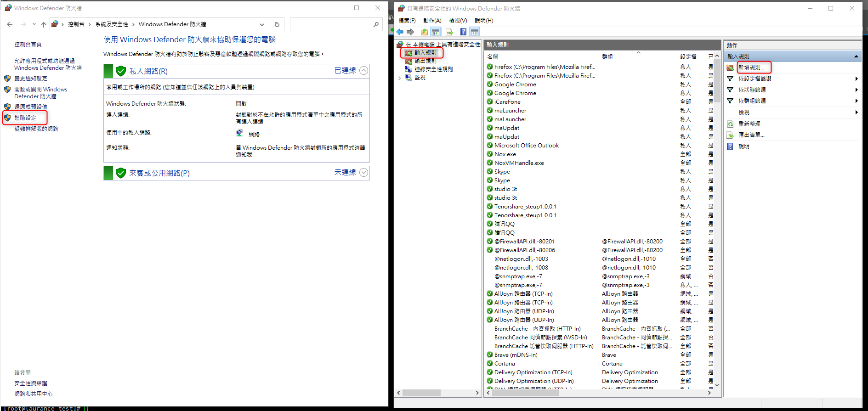
Task: Open 進階設定 link in the control panel
Action: 25,118
